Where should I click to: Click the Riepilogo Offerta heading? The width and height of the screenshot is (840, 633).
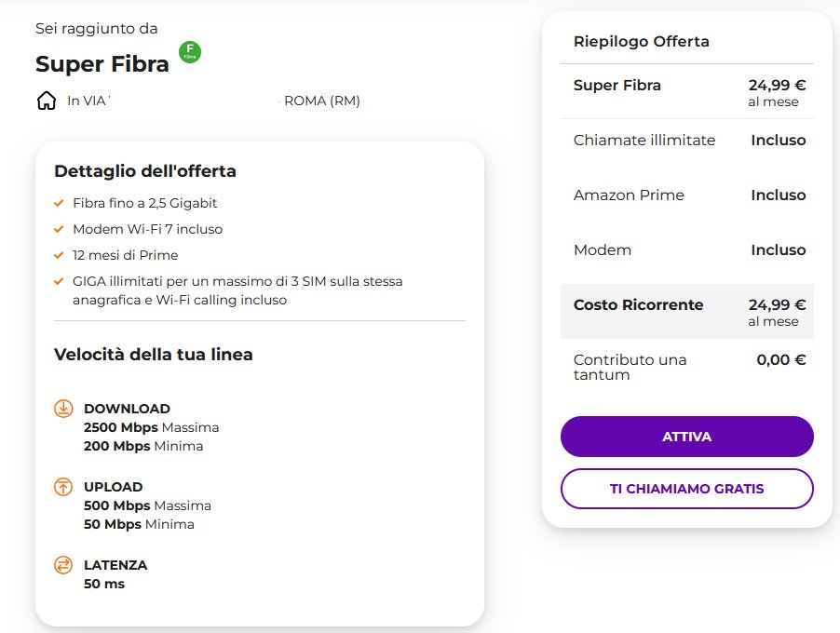click(641, 42)
